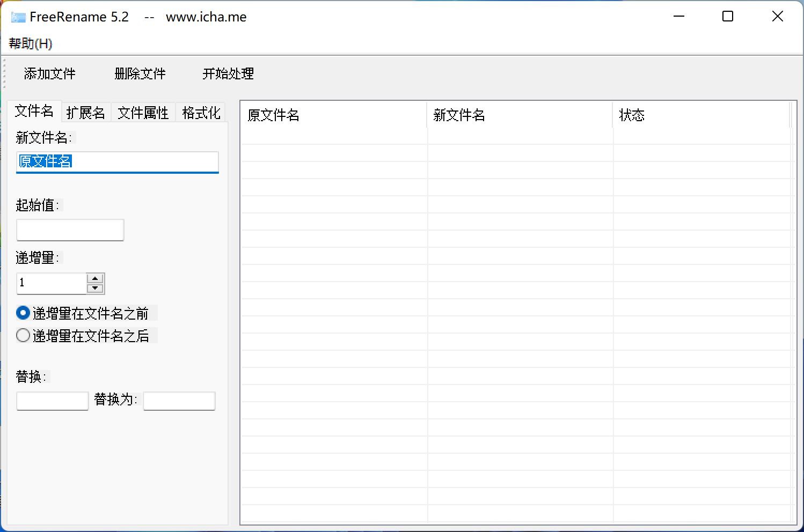Click the 状态 column header
Screen dimensions: 804x532
700,115
